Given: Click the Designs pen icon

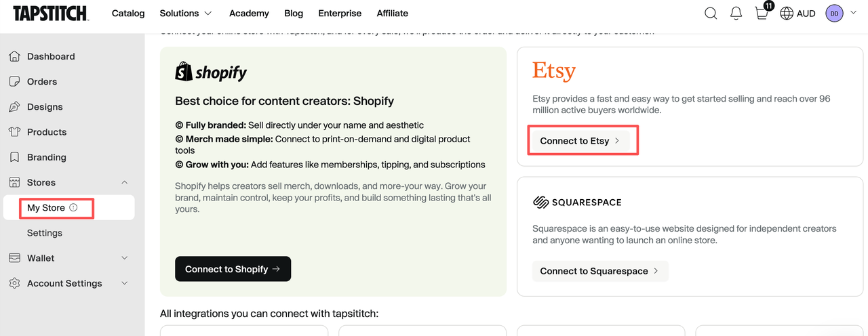Looking at the screenshot, I should pos(14,107).
